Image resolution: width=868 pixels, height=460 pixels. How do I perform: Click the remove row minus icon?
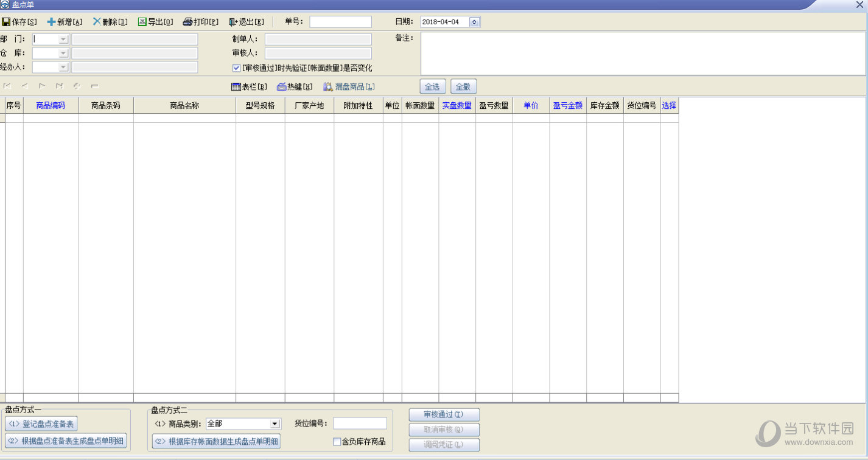94,86
